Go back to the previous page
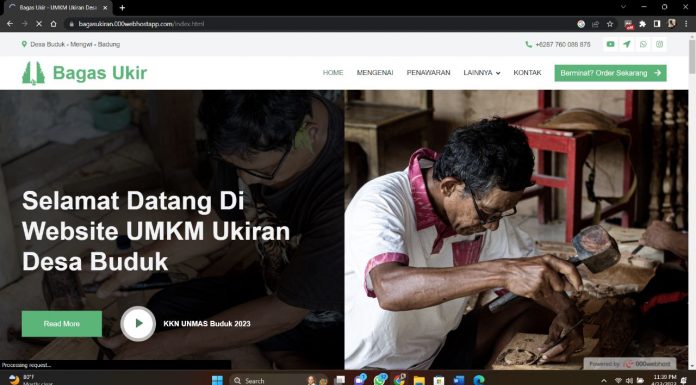 (10, 24)
